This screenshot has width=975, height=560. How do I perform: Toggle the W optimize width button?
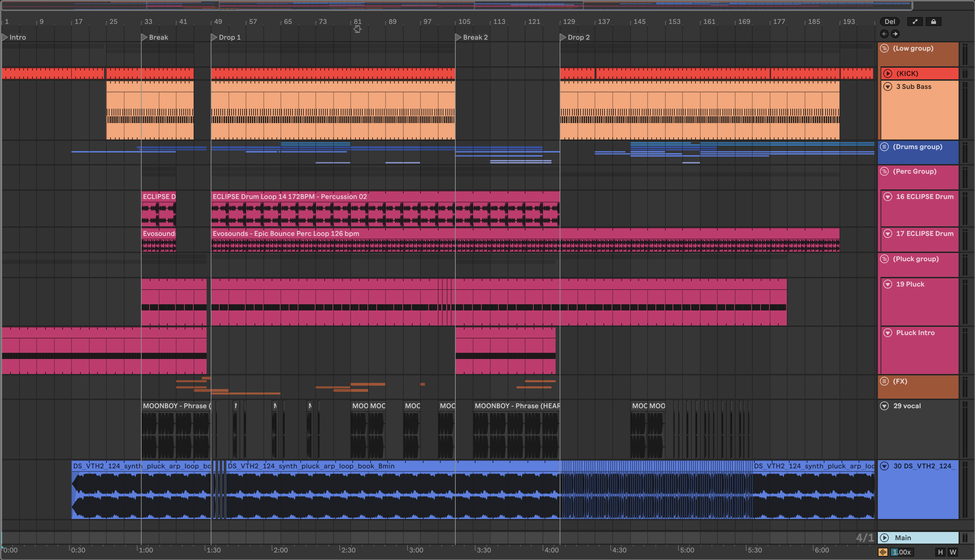[x=953, y=552]
